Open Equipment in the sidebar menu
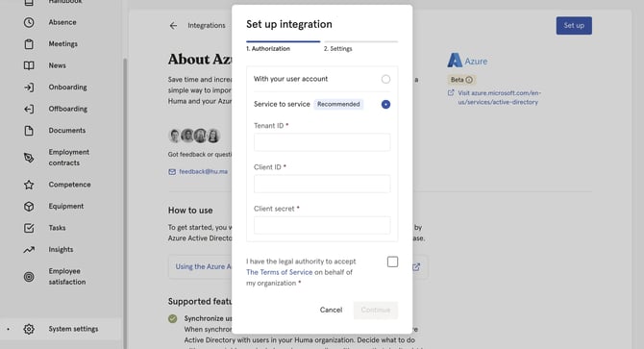Screen dimensions: 644x349 [66, 206]
